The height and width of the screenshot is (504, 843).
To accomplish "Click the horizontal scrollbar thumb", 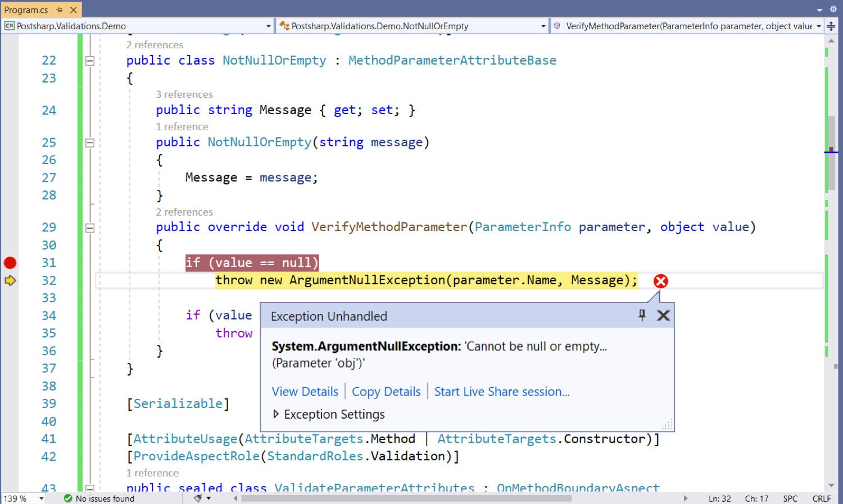I will [x=406, y=498].
